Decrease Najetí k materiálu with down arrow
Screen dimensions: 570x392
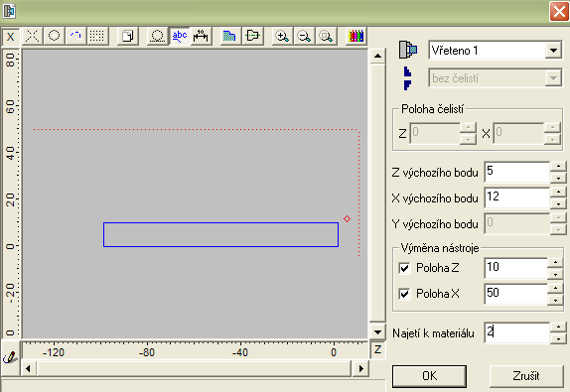(558, 339)
